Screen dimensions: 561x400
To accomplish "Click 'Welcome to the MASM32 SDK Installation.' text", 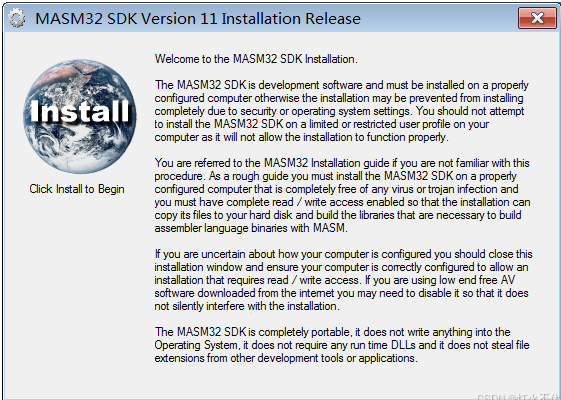I will click(x=256, y=59).
